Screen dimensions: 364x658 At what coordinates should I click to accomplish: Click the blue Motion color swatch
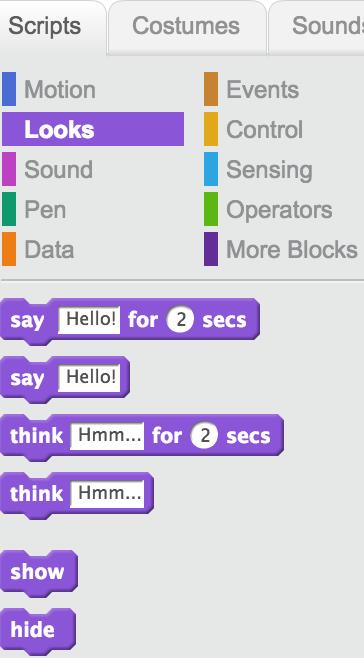[x=9, y=89]
